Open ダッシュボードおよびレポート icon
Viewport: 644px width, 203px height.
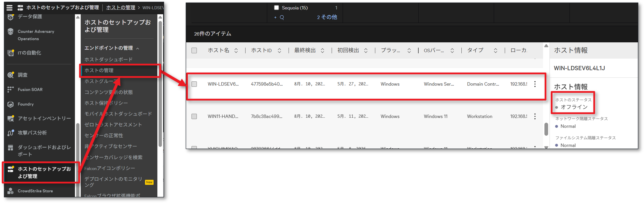point(10,147)
